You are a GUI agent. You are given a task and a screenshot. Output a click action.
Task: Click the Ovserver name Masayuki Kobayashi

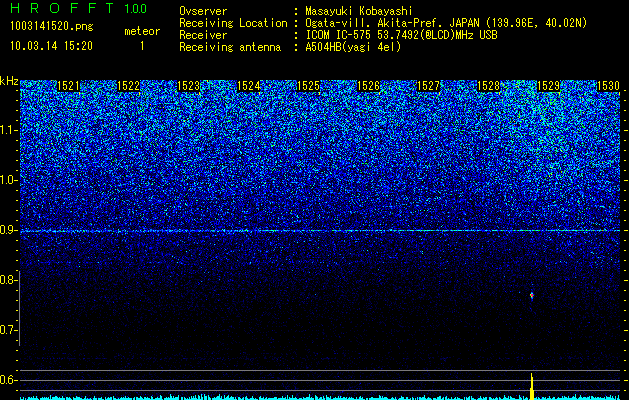coord(359,11)
